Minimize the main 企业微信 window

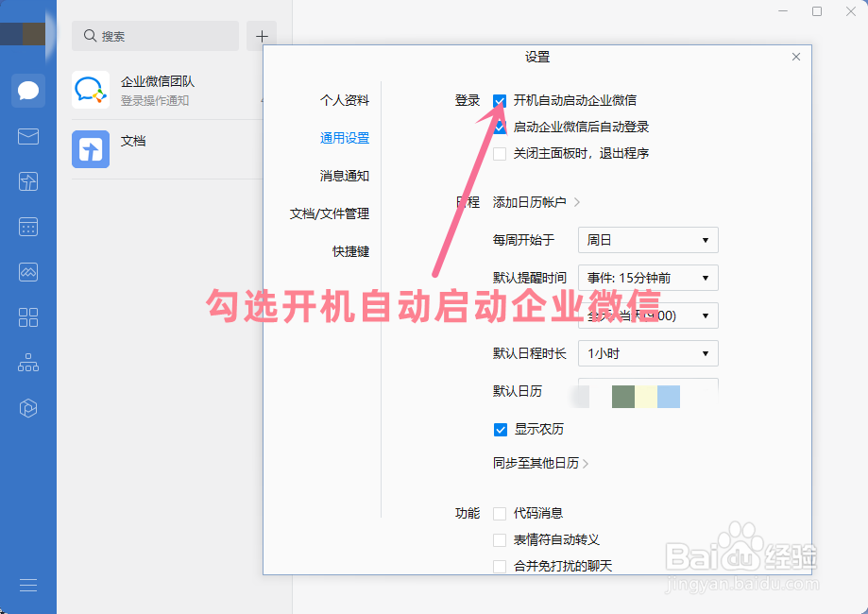point(783,11)
